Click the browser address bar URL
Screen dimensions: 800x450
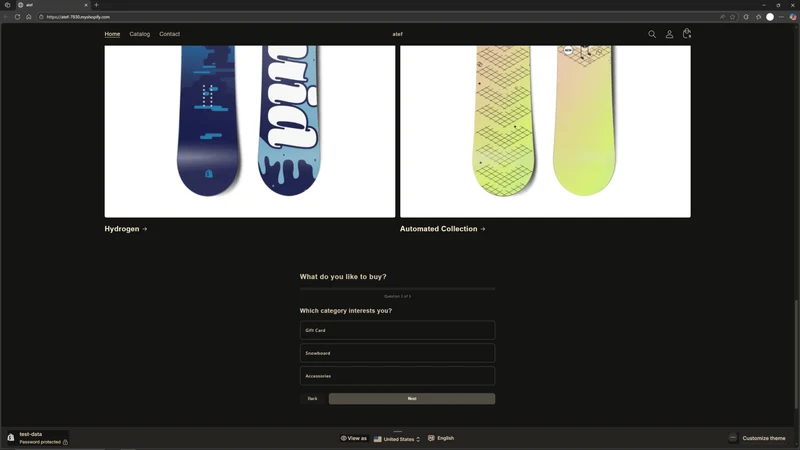pyautogui.click(x=78, y=17)
